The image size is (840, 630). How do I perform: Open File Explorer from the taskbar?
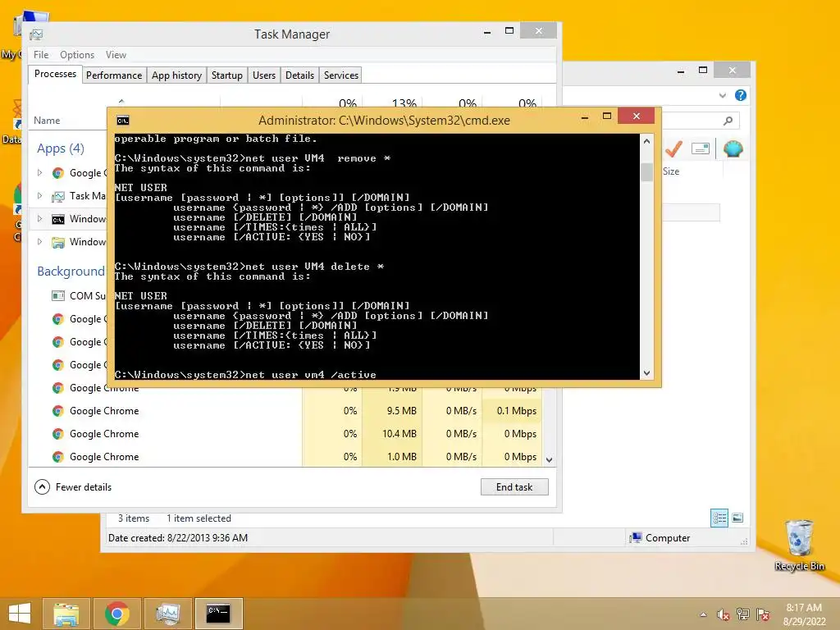[x=66, y=614]
